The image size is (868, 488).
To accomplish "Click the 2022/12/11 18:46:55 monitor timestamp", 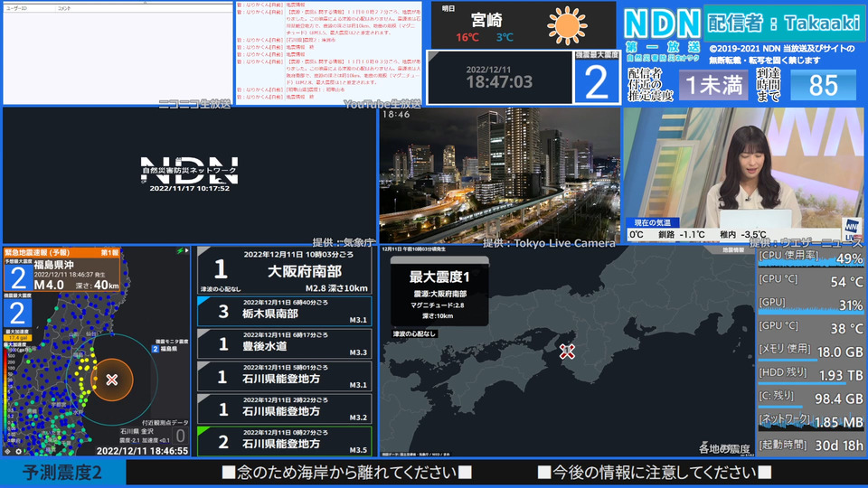I will [x=142, y=451].
